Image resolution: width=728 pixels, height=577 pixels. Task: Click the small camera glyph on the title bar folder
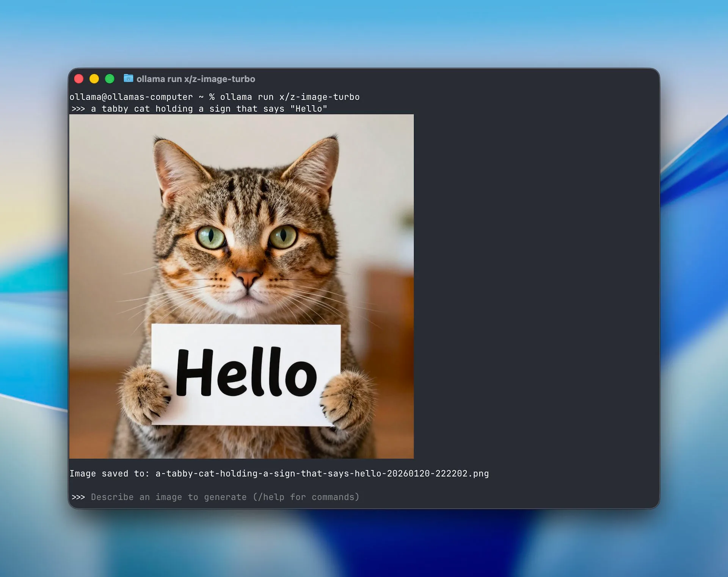129,79
